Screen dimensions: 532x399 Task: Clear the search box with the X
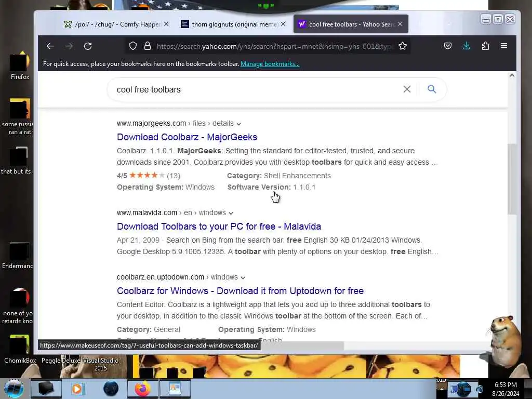pyautogui.click(x=407, y=89)
